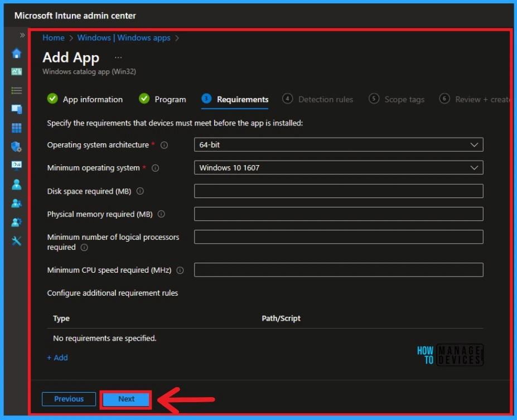Screen dimensions: 517x420
Task: Open the ellipsis menu beside Add App
Action: pos(118,57)
